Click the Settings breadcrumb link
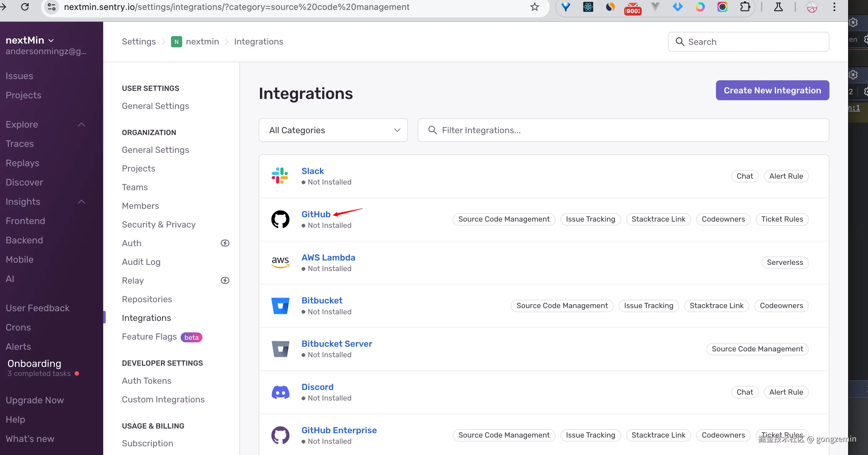The image size is (868, 455). tap(138, 41)
